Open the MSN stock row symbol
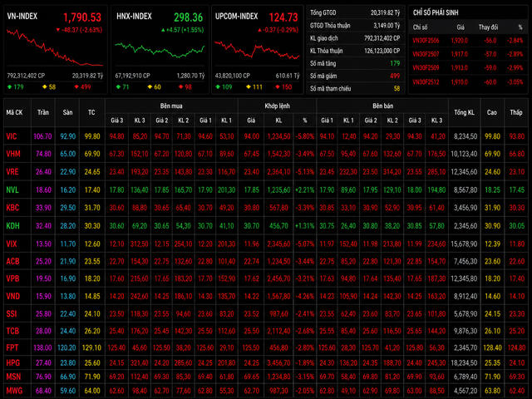Viewport: 532px width, 399px height. (13, 377)
